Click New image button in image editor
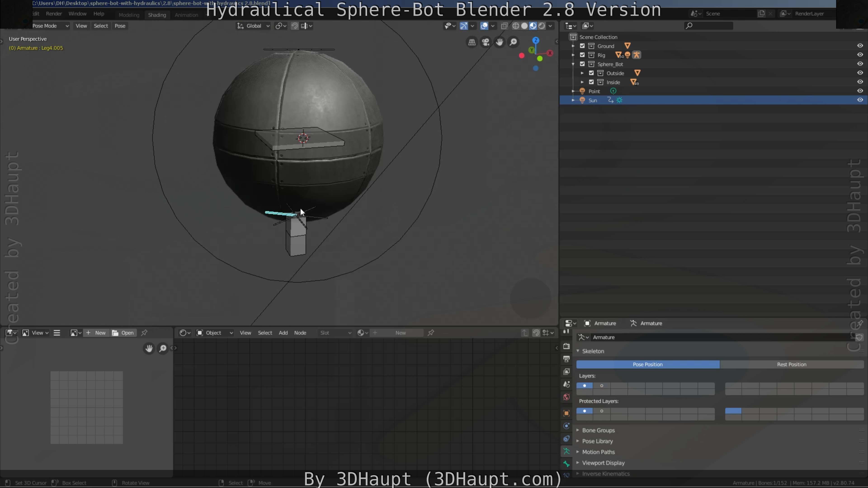 [x=96, y=333]
